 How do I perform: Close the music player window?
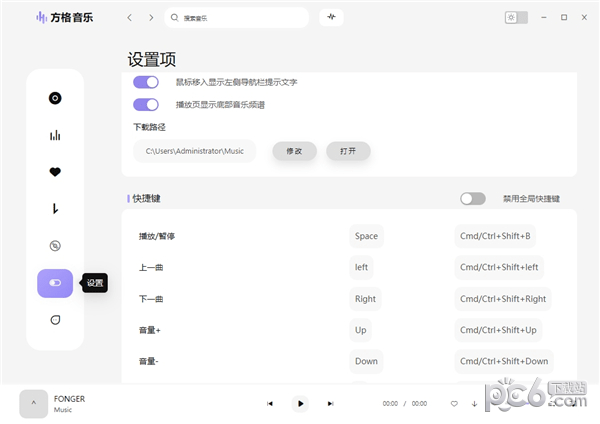pos(584,18)
